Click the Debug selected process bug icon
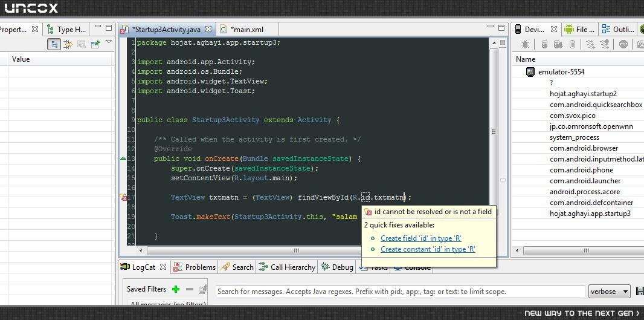The width and height of the screenshot is (644, 320). (525, 44)
